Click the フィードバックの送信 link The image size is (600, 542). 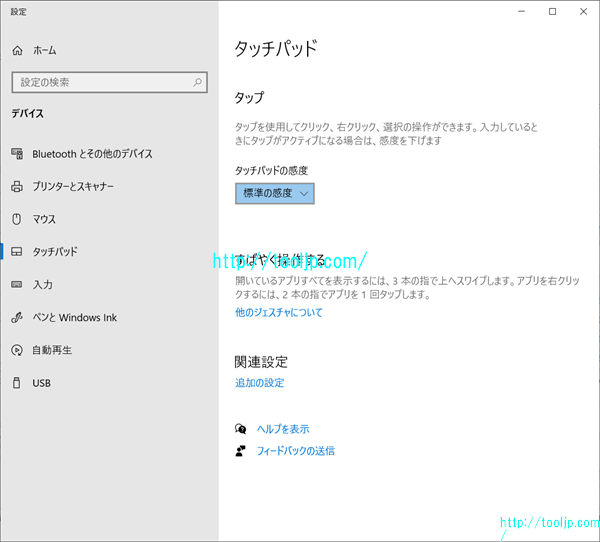(x=295, y=451)
